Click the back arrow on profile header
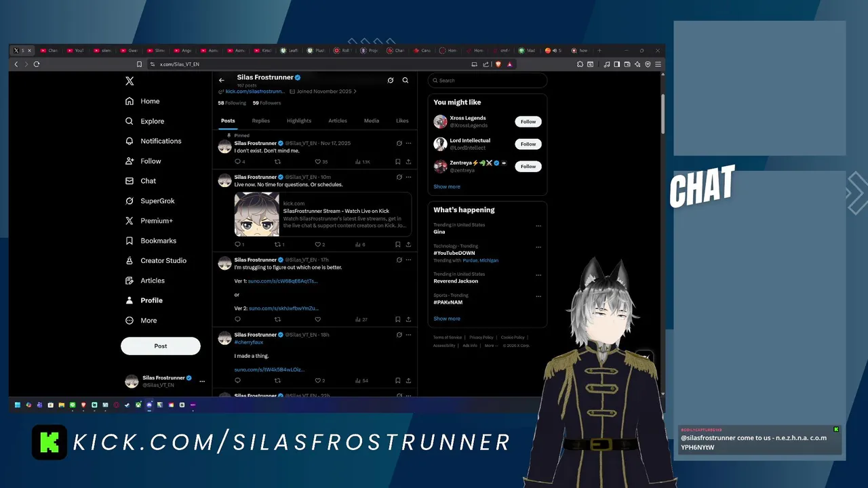 221,80
